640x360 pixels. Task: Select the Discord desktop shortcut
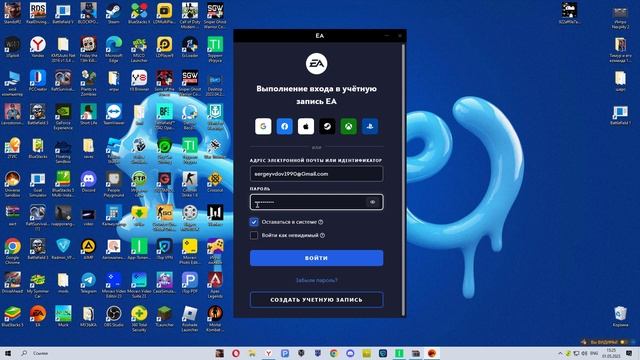tap(88, 182)
